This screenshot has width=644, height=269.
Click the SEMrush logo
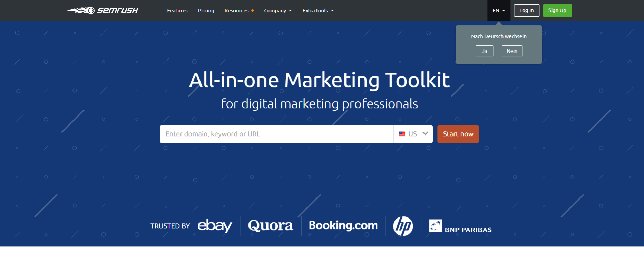(103, 10)
